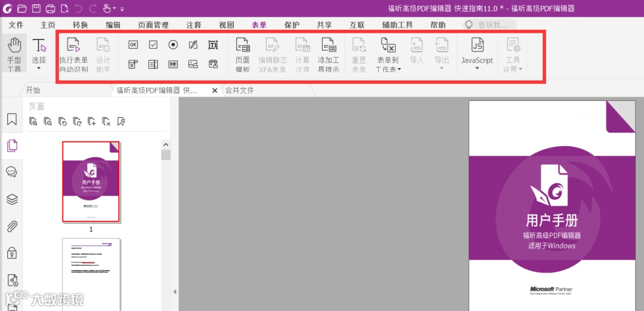Select the radio button form field tool
This screenshot has width=644, height=311.
(174, 45)
